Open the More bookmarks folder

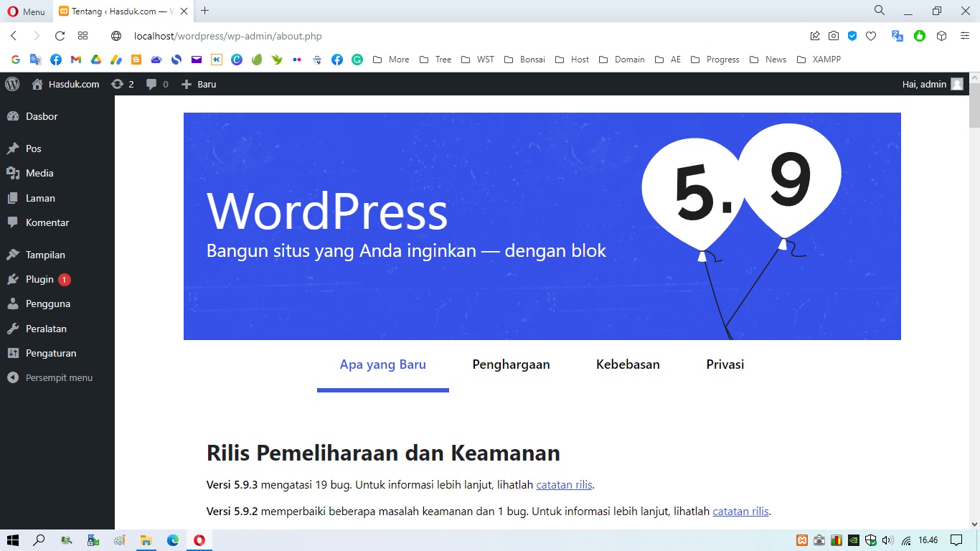tap(391, 60)
